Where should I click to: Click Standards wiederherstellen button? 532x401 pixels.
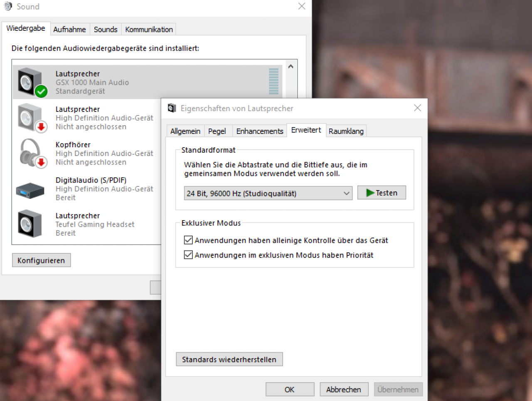pyautogui.click(x=229, y=359)
